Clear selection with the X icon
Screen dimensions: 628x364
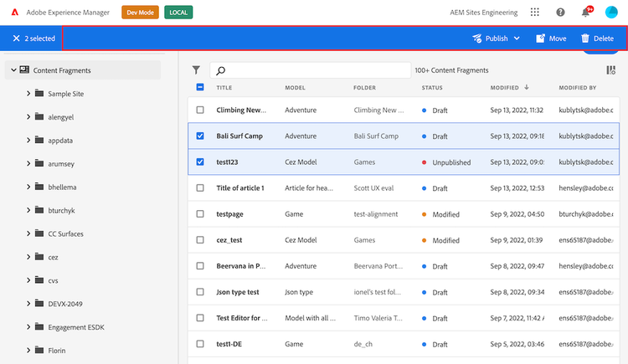(16, 38)
